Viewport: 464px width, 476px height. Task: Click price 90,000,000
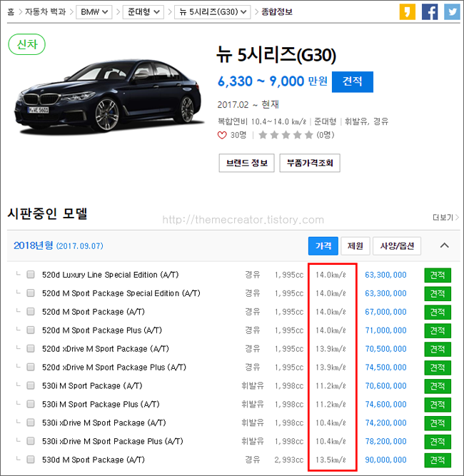coord(385,460)
